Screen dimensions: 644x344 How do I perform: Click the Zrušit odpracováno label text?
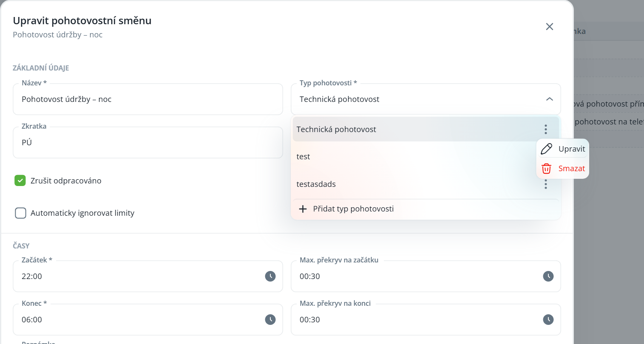click(66, 180)
